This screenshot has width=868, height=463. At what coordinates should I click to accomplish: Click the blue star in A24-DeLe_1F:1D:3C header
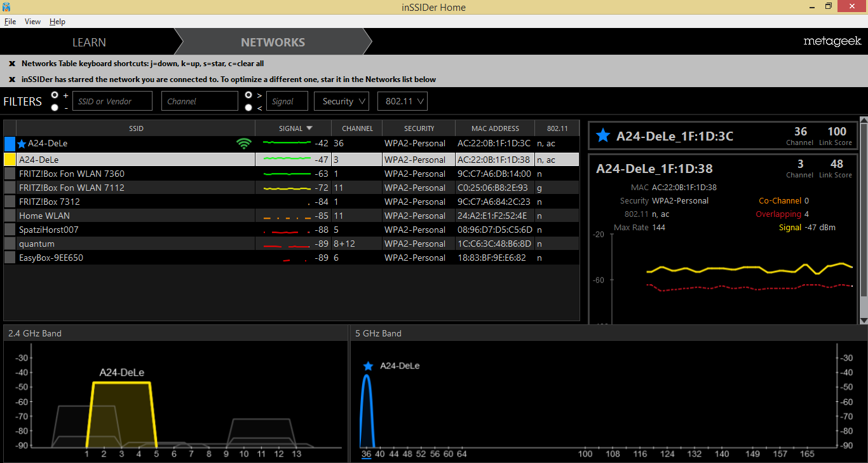pyautogui.click(x=603, y=135)
